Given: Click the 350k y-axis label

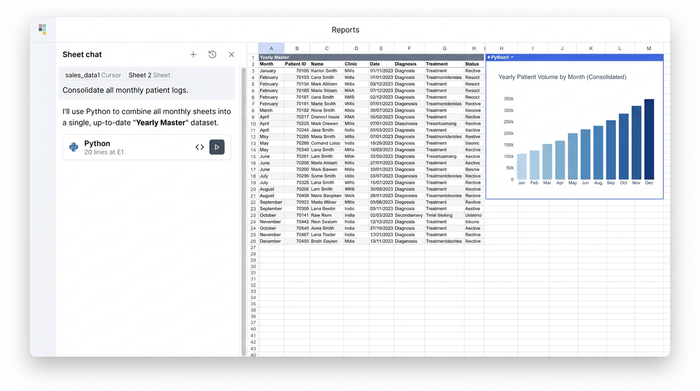Looking at the screenshot, I should [508, 99].
